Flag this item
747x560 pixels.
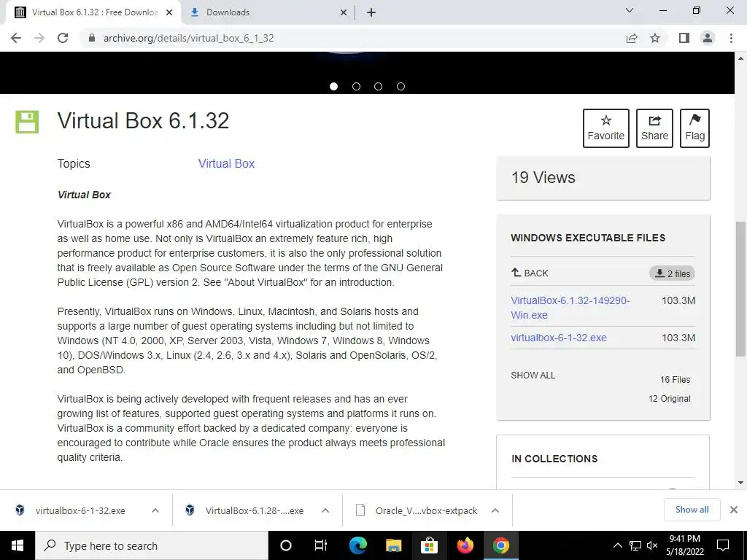pos(694,128)
